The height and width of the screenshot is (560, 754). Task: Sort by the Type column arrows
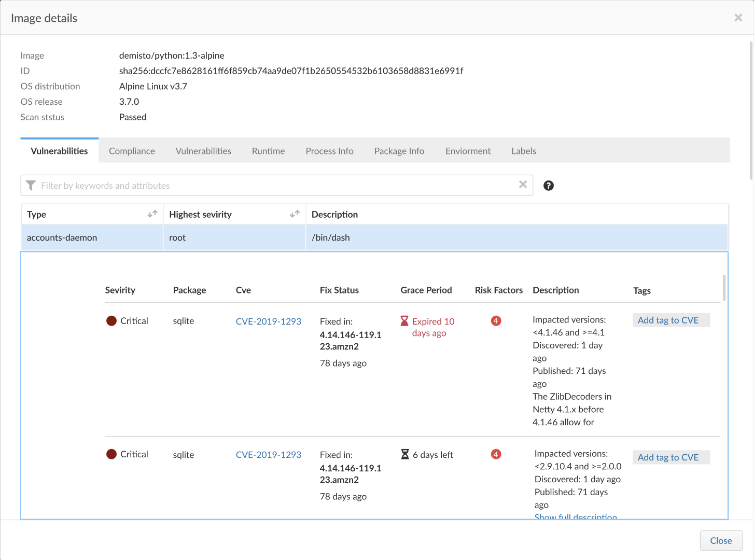point(152,214)
